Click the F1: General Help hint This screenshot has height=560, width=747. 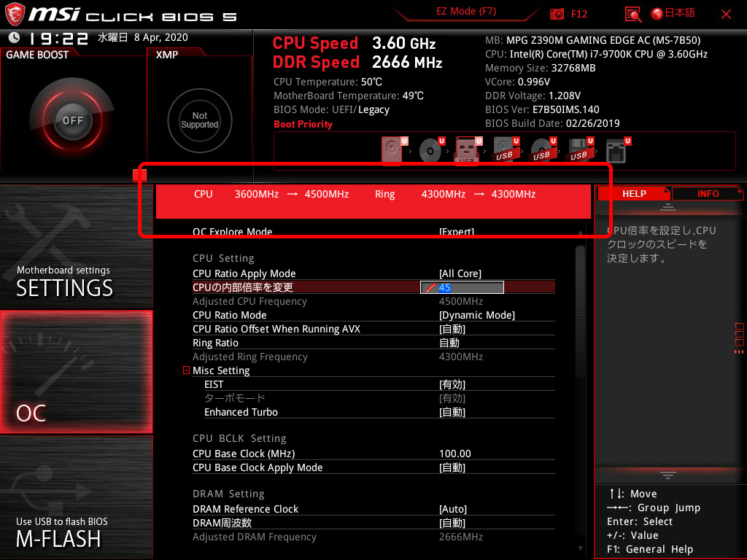tap(650, 549)
